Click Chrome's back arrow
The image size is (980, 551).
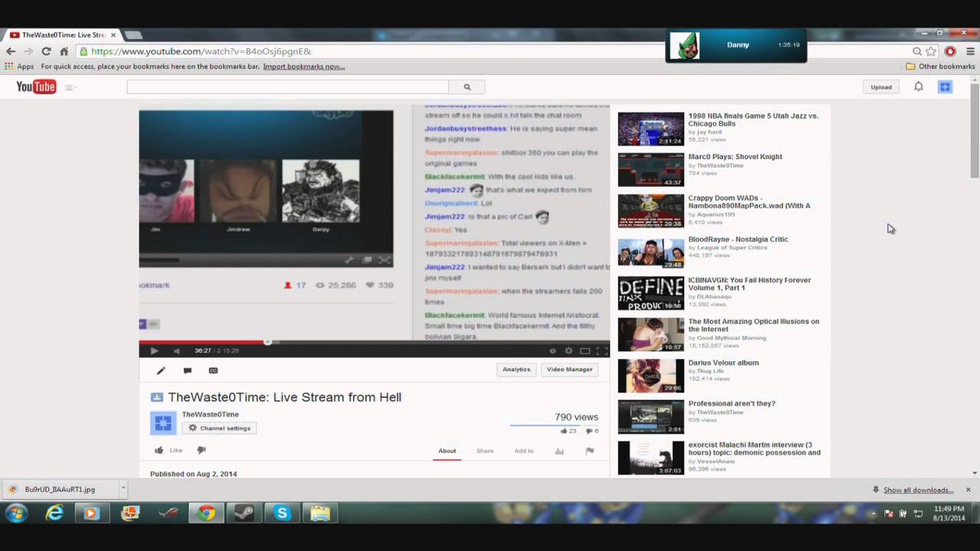(11, 51)
